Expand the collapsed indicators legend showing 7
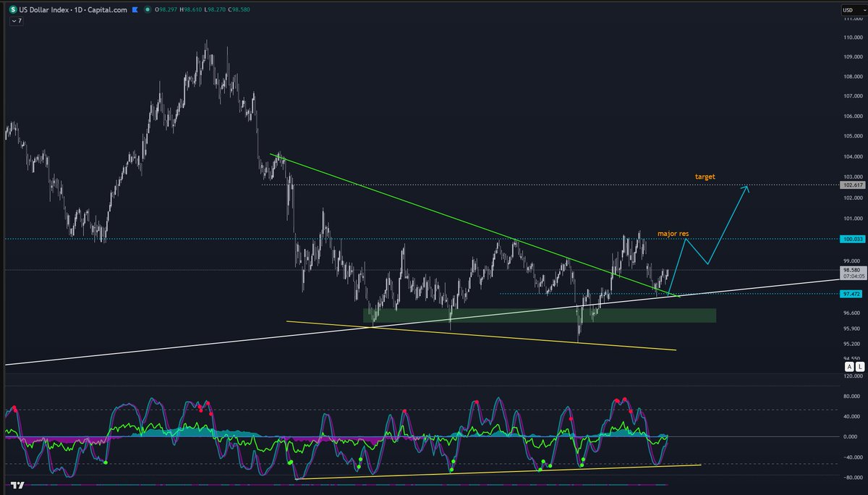 [16, 21]
